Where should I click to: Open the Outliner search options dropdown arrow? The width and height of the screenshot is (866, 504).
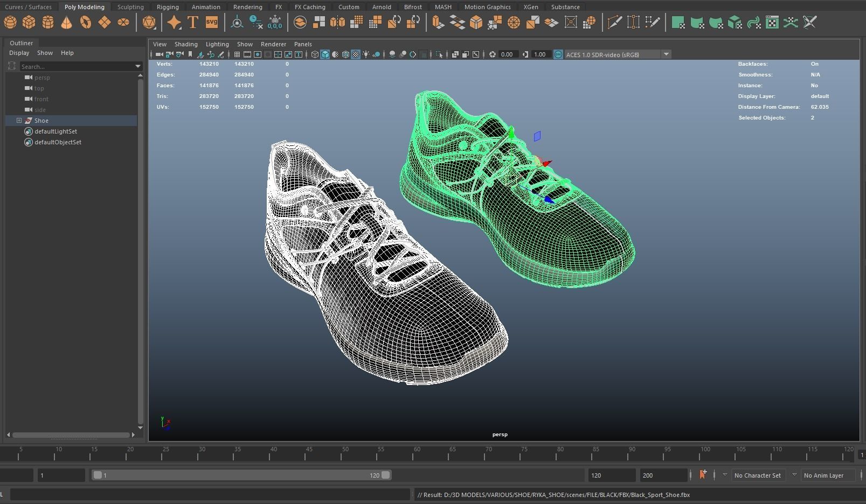click(x=137, y=67)
